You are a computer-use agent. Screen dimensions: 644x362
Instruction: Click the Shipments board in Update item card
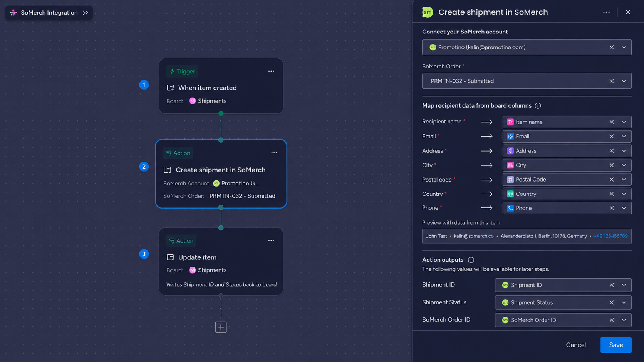click(x=208, y=270)
